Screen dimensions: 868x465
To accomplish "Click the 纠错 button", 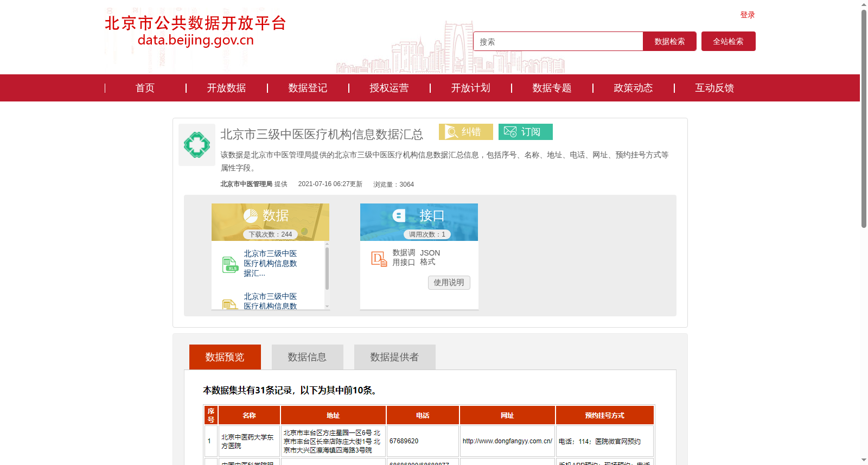I will 466,132.
